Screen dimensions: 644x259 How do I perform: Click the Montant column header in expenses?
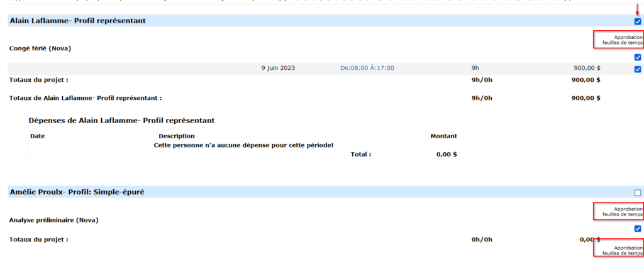pyautogui.click(x=443, y=136)
